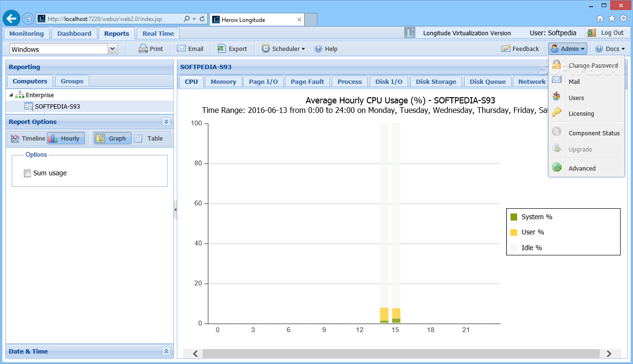Toggle Hourly report mode
Image resolution: width=633 pixels, height=364 pixels.
66,139
